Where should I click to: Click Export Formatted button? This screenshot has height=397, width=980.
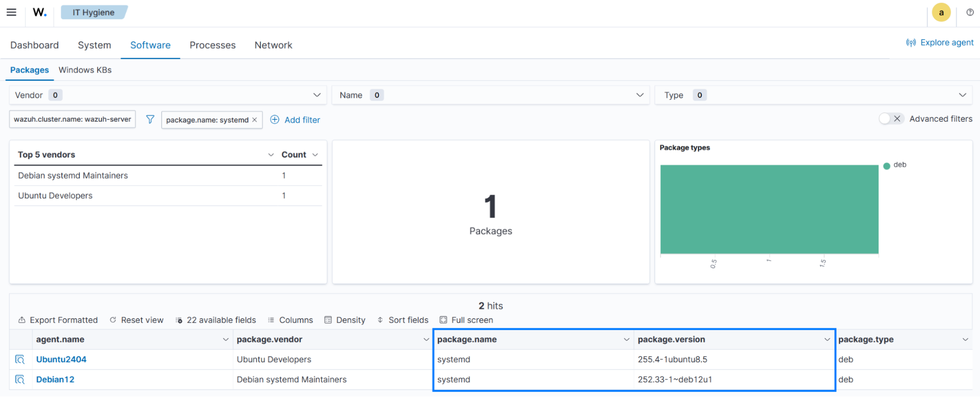click(x=58, y=320)
